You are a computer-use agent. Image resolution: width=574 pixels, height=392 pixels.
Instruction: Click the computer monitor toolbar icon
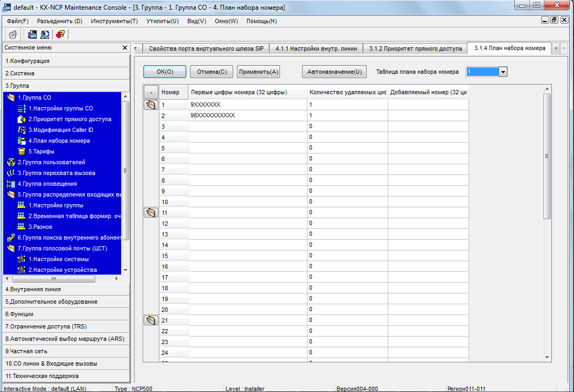(x=45, y=34)
